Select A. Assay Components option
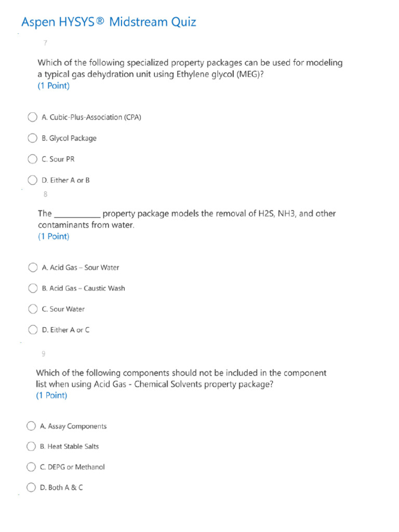The image size is (399, 532). [x=31, y=426]
